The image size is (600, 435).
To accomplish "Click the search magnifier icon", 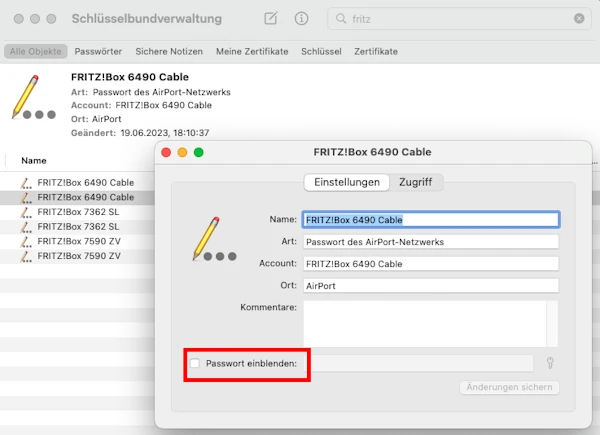I will pyautogui.click(x=341, y=18).
